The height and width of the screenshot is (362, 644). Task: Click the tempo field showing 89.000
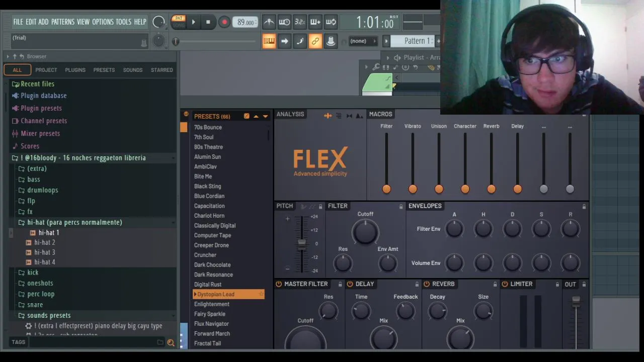click(x=245, y=22)
